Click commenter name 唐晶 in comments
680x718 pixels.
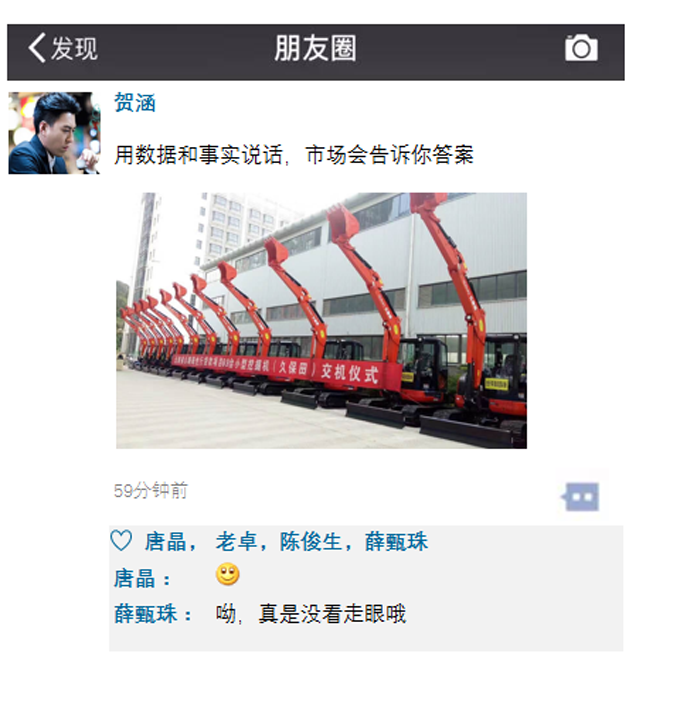tap(135, 578)
